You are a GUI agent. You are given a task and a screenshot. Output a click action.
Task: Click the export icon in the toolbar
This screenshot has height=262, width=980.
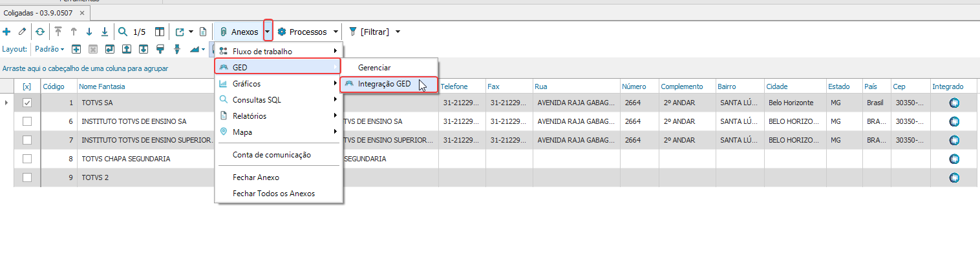180,32
